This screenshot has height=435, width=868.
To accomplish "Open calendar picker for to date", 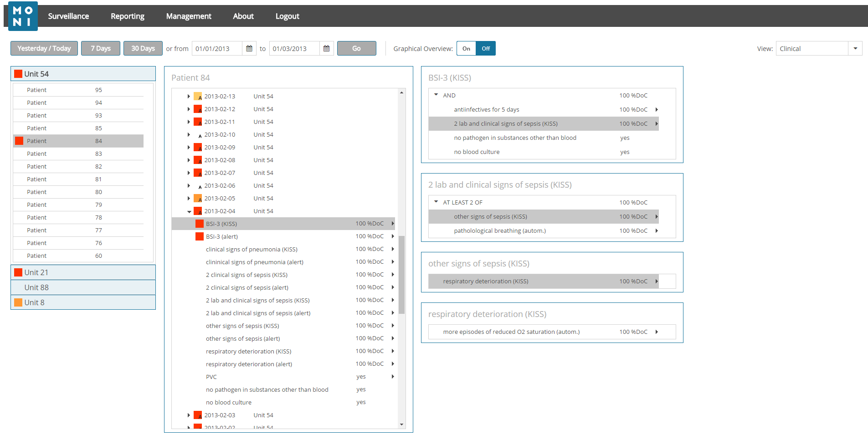I will pos(327,48).
